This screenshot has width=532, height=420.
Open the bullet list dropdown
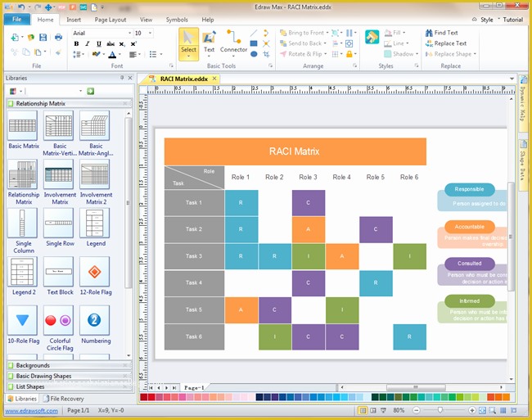pos(161,54)
